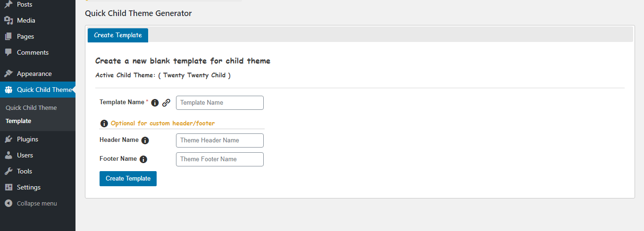644x231 pixels.
Task: Click info icon beside Template Name
Action: click(x=155, y=103)
